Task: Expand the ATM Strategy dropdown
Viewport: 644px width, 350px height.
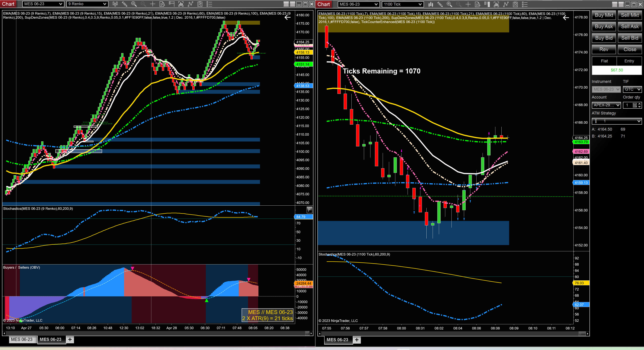Action: (617, 121)
